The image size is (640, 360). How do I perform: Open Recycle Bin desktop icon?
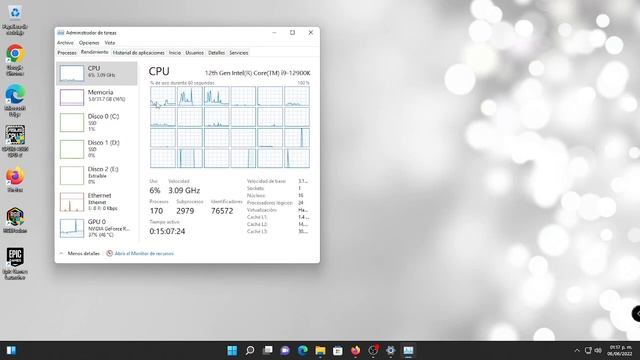(15, 19)
